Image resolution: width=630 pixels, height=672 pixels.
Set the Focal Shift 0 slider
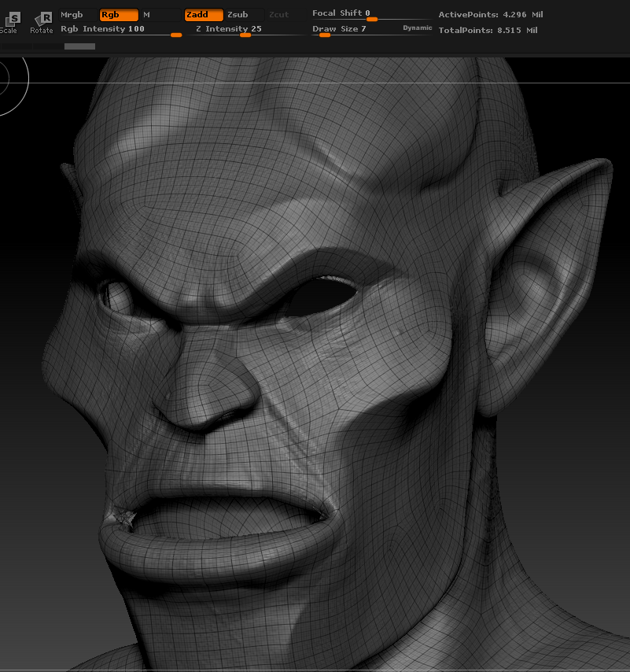[372, 14]
